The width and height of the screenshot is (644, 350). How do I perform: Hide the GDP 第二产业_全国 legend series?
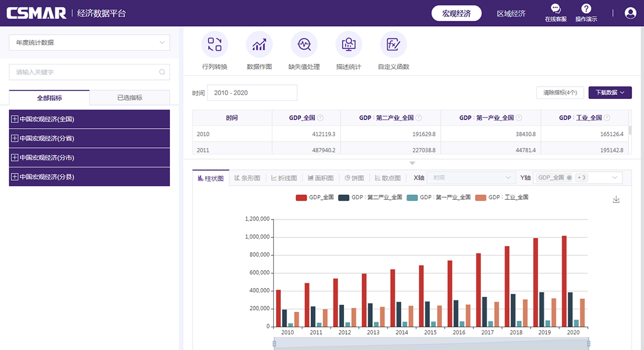tap(370, 197)
